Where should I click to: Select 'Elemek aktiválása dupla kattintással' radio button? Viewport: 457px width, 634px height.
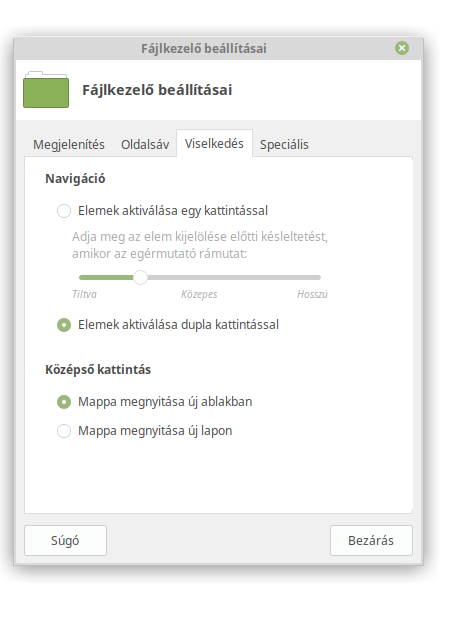coord(64,325)
